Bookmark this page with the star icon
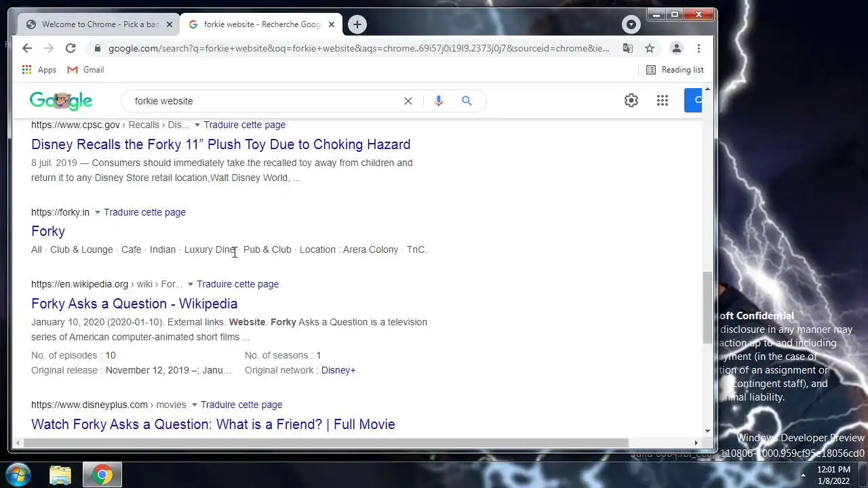The height and width of the screenshot is (488, 868). click(x=650, y=48)
